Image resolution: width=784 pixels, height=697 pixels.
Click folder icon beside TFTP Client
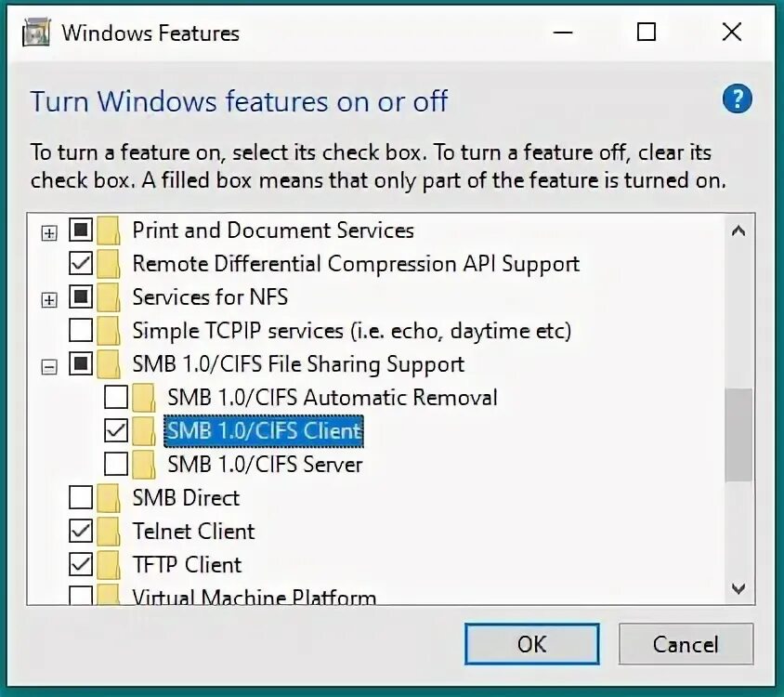pos(109,565)
